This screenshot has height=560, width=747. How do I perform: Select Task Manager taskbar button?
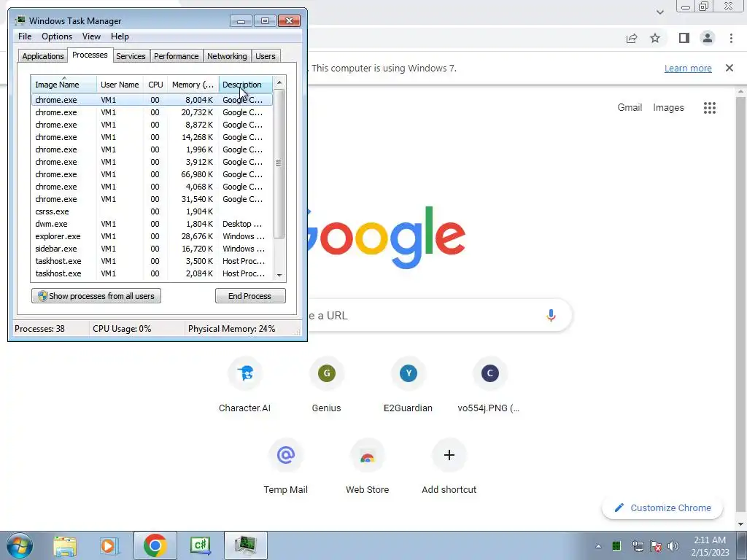(x=245, y=545)
